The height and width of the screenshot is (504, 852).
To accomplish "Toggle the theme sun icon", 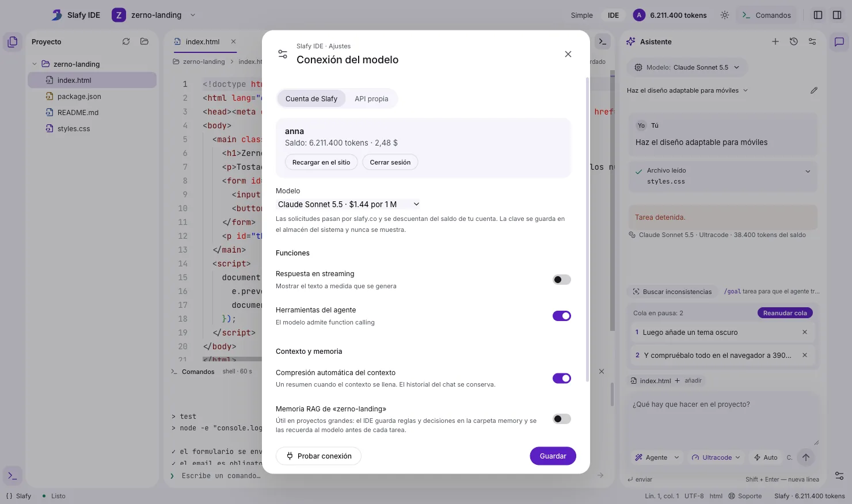I will pos(725,15).
